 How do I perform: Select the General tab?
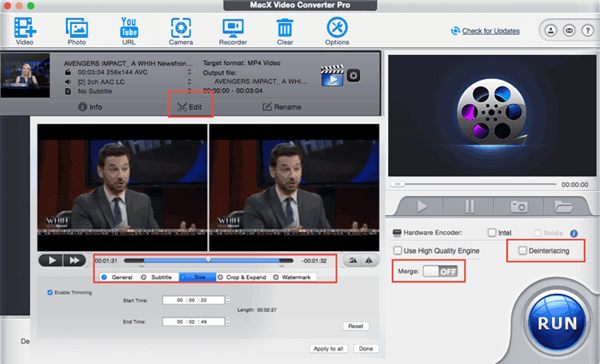[117, 277]
